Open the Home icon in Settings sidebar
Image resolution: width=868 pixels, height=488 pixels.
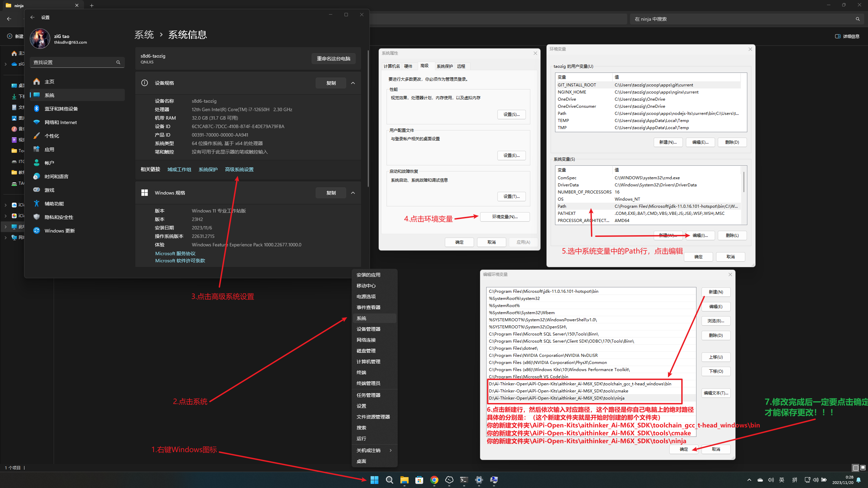tap(37, 82)
